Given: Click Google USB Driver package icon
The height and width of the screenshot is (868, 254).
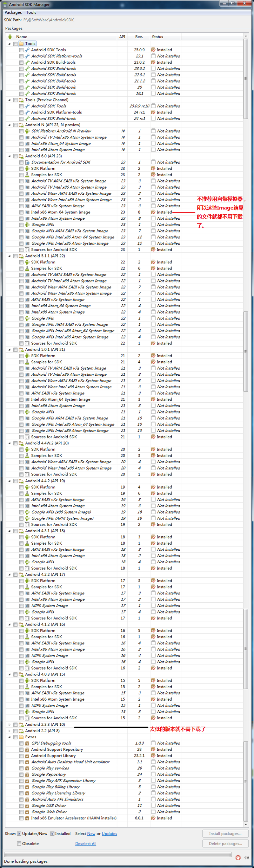Looking at the screenshot, I should point(27,805).
